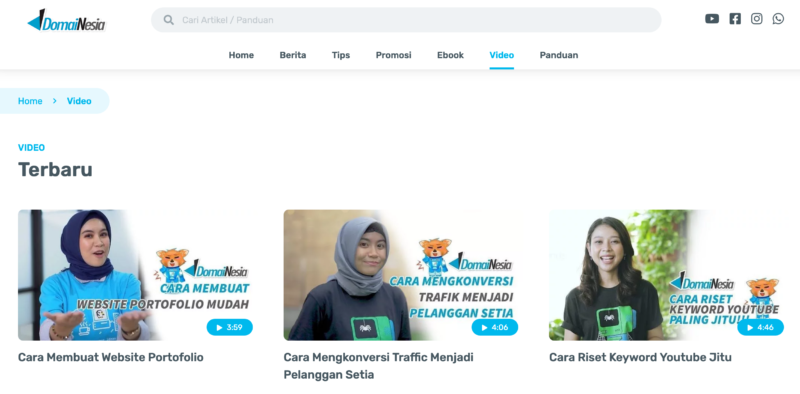Open Cara Membuat Website Portofolio title link

(111, 357)
